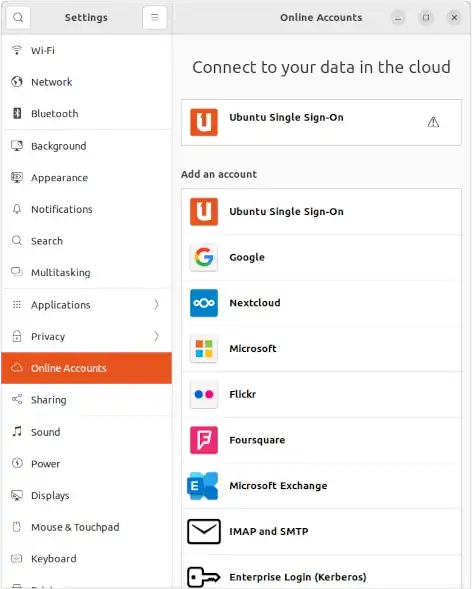
Task: Click the Appearance icon in sidebar
Action: click(17, 177)
